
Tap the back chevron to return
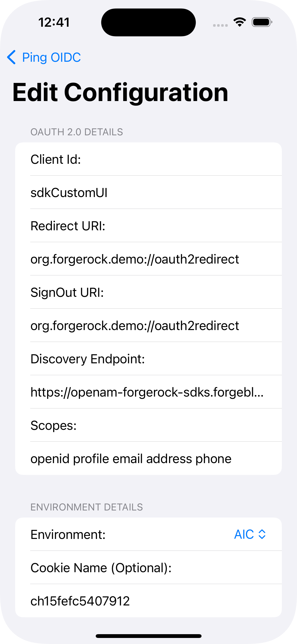(x=12, y=57)
